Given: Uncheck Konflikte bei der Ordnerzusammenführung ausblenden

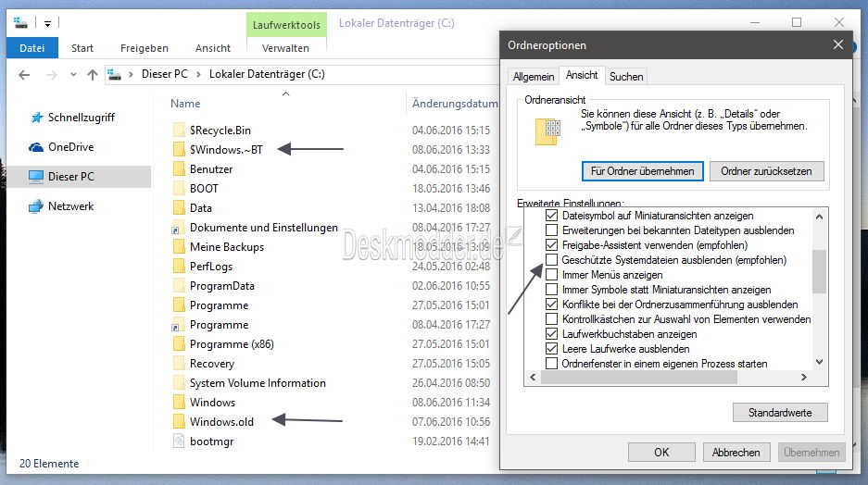Looking at the screenshot, I should 551,305.
